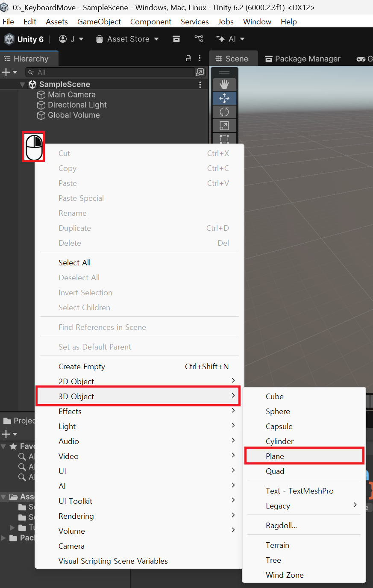Expand the Light submenu

pos(139,426)
